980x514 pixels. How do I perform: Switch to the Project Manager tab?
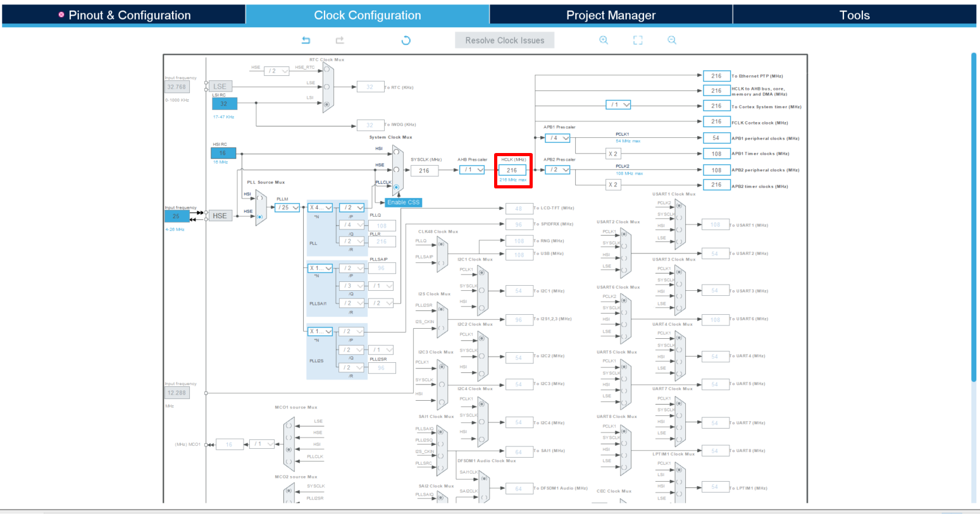pos(611,15)
